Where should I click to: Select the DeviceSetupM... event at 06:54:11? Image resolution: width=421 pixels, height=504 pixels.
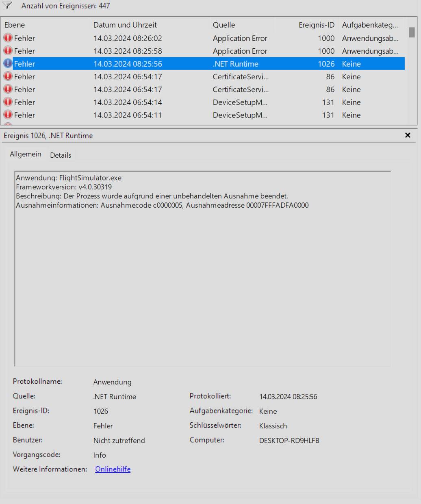pos(203,115)
